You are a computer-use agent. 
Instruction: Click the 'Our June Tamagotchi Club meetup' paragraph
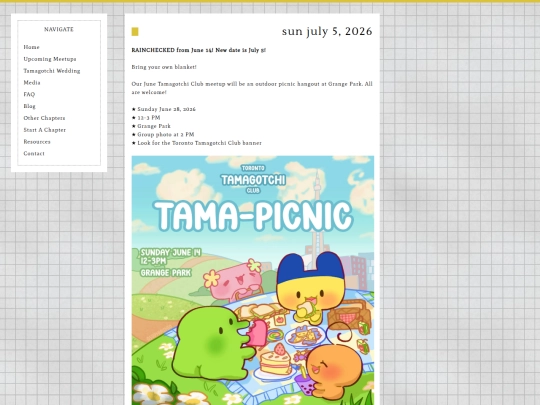pos(252,88)
